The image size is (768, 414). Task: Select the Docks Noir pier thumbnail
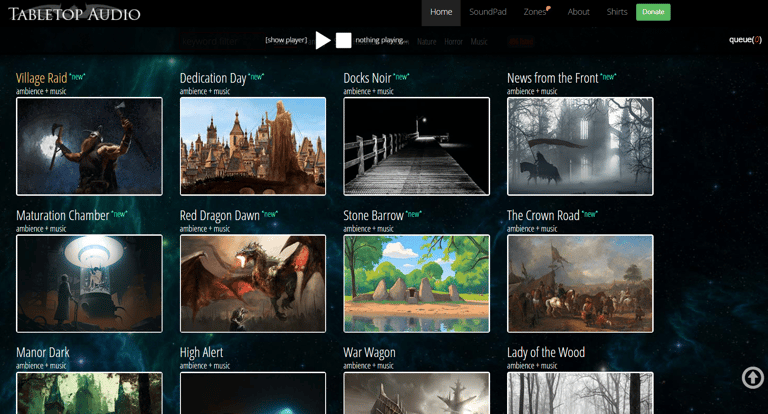coord(416,146)
